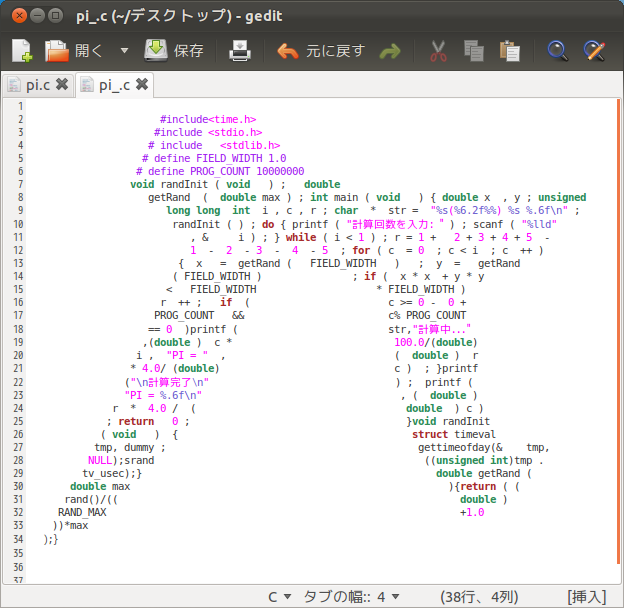
Task: Click the cursor position (38行、4列) status
Action: (x=479, y=597)
